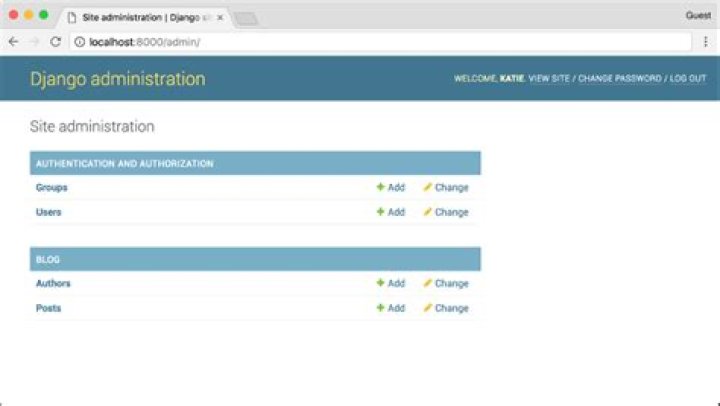Click the pencil icon for Groups
Screen dimensions: 720x406
(x=428, y=187)
